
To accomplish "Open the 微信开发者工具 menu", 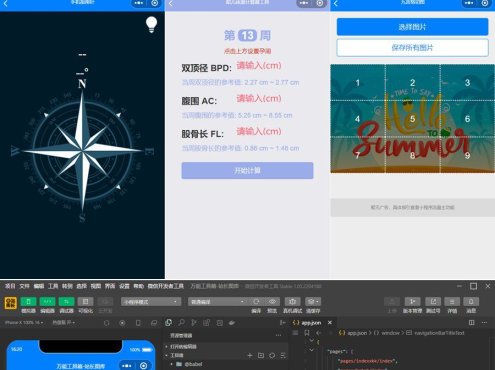I will click(166, 286).
